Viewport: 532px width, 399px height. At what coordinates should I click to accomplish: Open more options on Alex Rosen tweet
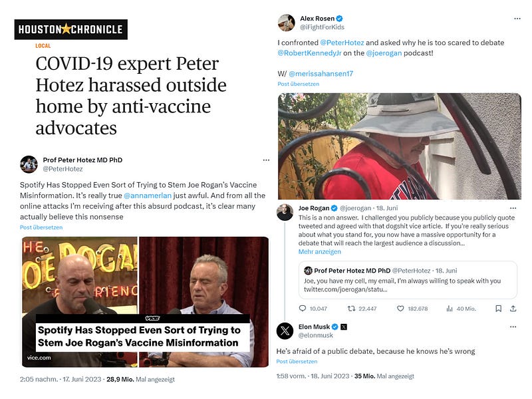517,19
